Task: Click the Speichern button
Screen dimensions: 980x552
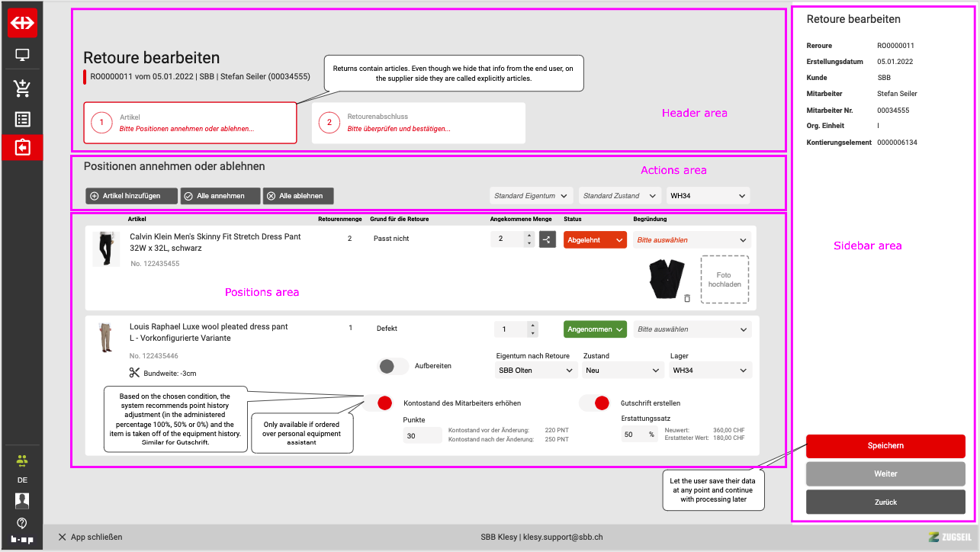Action: coord(885,445)
